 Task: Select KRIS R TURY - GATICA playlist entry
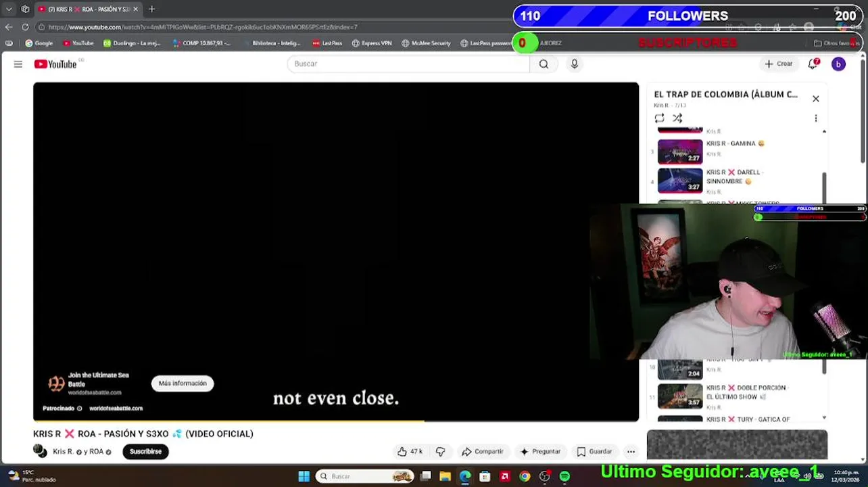pos(748,419)
